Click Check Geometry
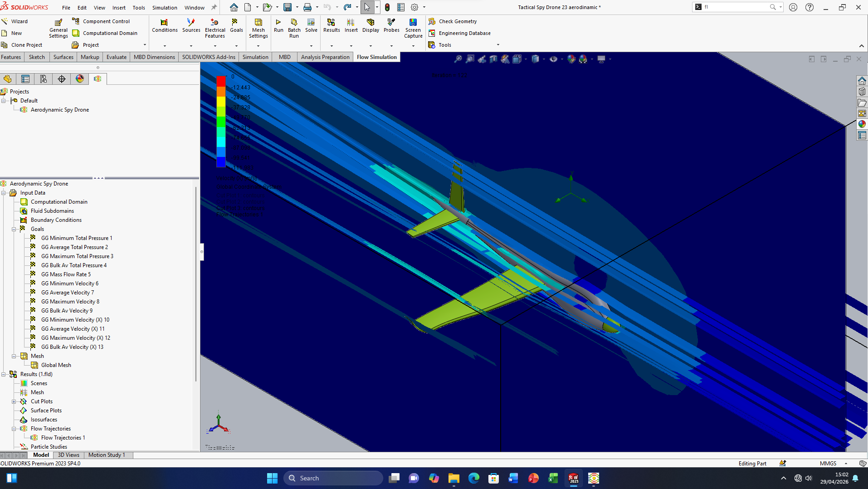Screen dimensions: 868x489 tap(452, 21)
